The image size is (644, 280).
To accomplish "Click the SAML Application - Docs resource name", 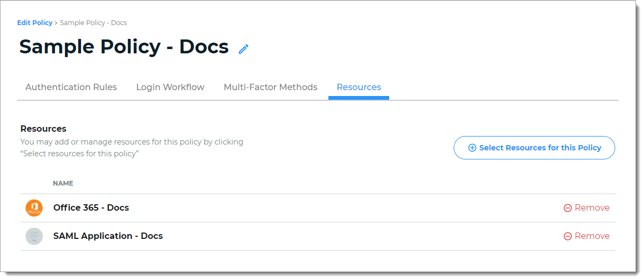I will (x=108, y=236).
